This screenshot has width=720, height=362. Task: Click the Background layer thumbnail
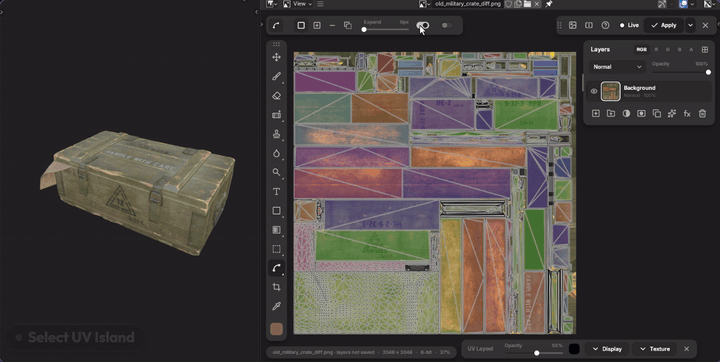[611, 91]
